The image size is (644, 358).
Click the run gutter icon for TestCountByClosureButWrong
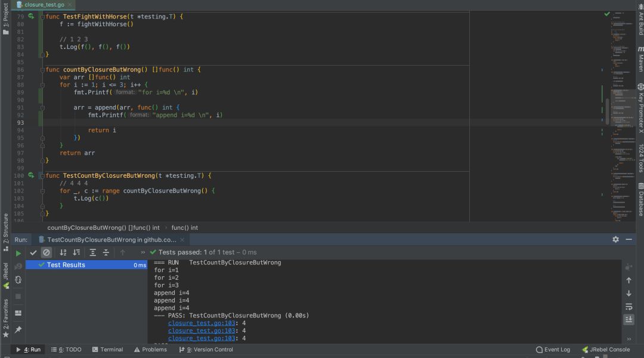[31, 176]
